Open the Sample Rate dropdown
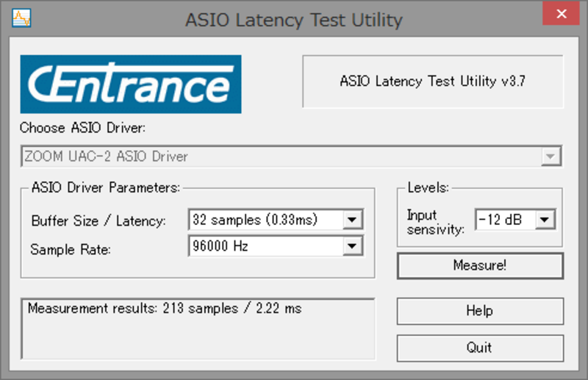 pyautogui.click(x=352, y=246)
